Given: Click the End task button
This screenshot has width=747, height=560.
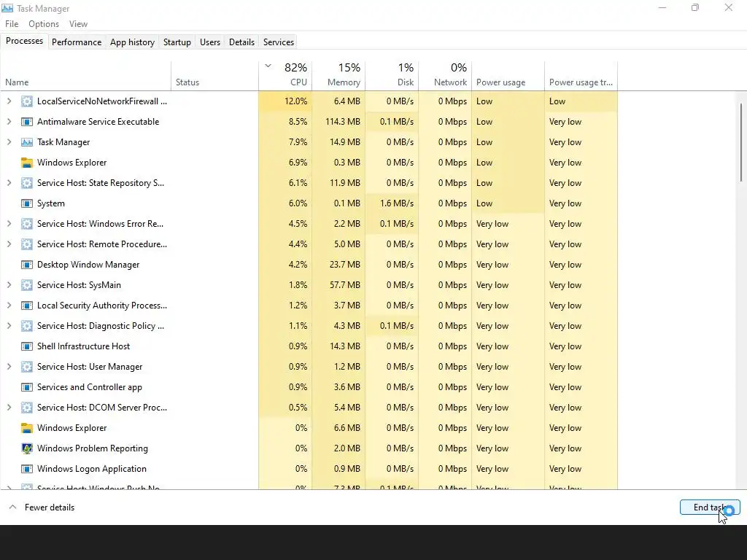Looking at the screenshot, I should click(x=710, y=507).
